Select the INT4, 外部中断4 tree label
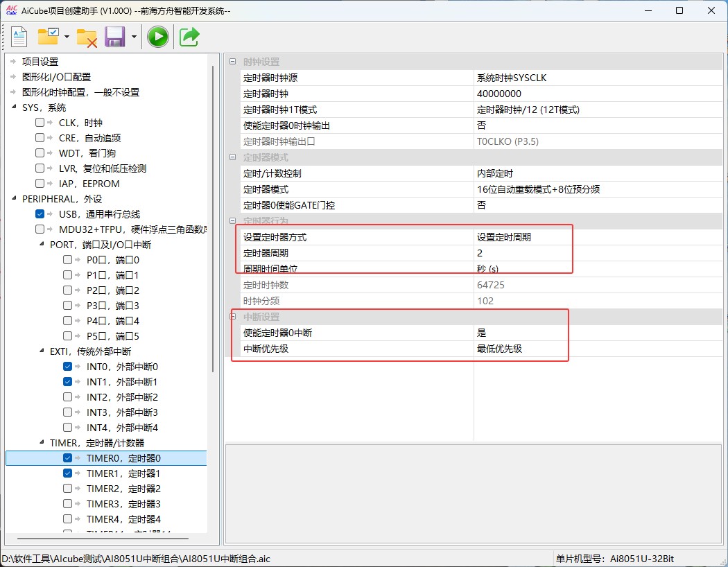This screenshot has width=728, height=567. coord(122,428)
